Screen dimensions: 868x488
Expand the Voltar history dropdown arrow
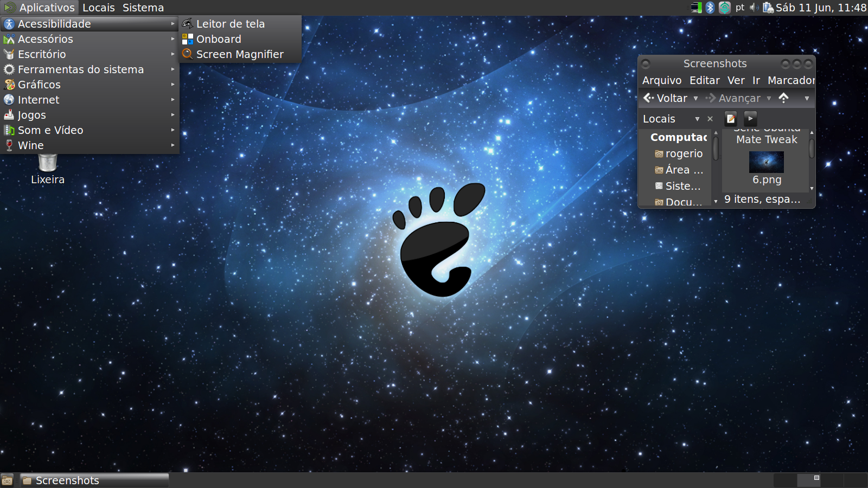(695, 99)
